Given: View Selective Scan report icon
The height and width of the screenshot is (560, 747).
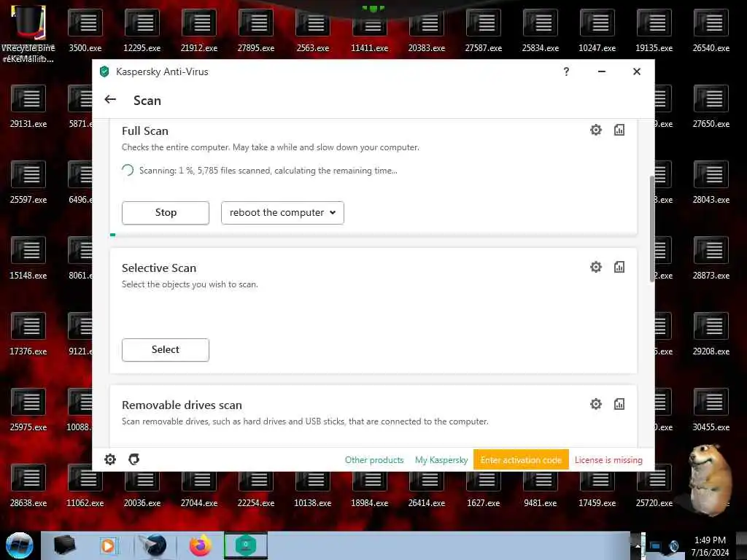Looking at the screenshot, I should point(619,267).
